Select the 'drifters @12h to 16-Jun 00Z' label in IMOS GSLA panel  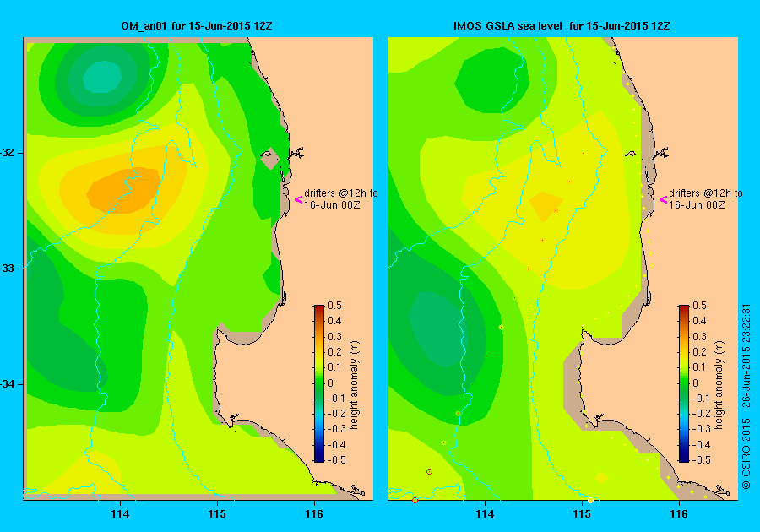click(x=706, y=199)
